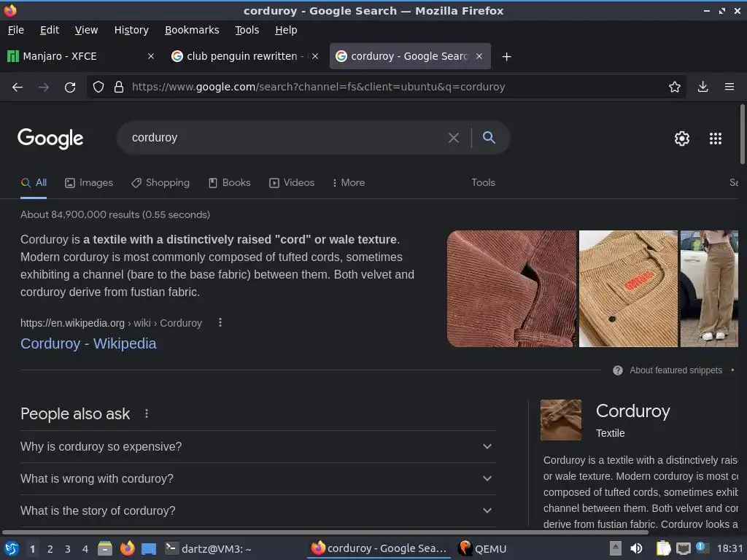Expand 'What is the story of corduroy?'

click(x=258, y=510)
